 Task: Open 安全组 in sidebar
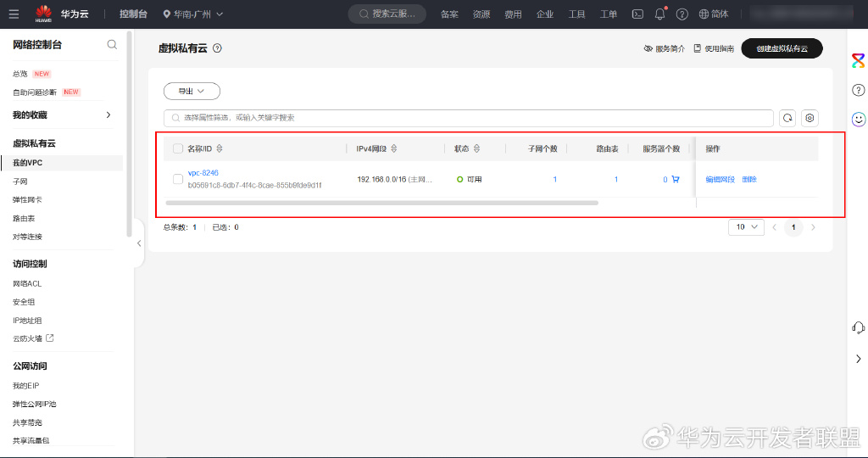point(24,302)
